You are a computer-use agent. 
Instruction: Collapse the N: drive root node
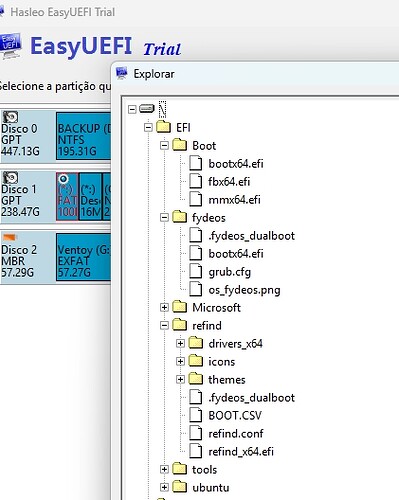point(132,109)
